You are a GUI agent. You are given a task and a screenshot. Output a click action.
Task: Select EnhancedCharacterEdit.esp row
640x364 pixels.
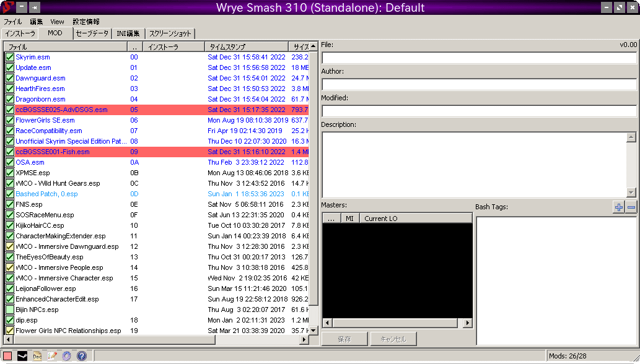pyautogui.click(x=157, y=299)
